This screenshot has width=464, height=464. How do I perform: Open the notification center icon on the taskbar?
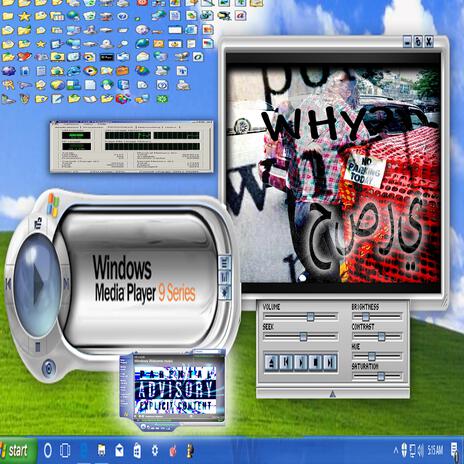click(455, 451)
